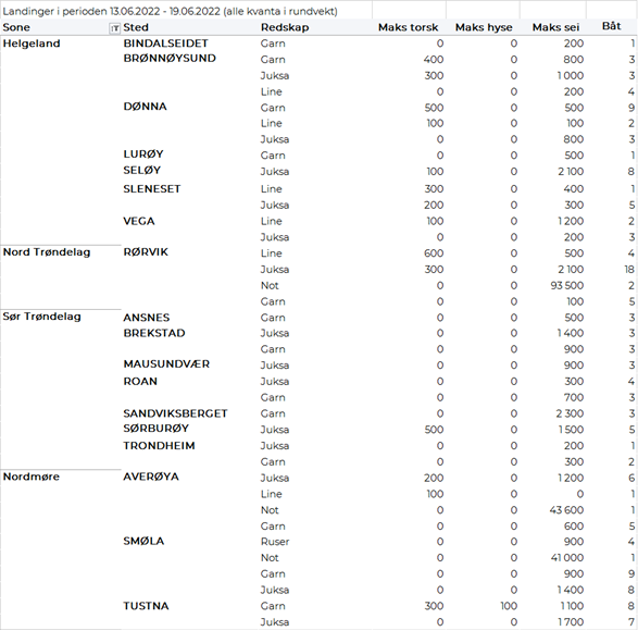Click the Sør Trøndelag zone cell

(43, 316)
